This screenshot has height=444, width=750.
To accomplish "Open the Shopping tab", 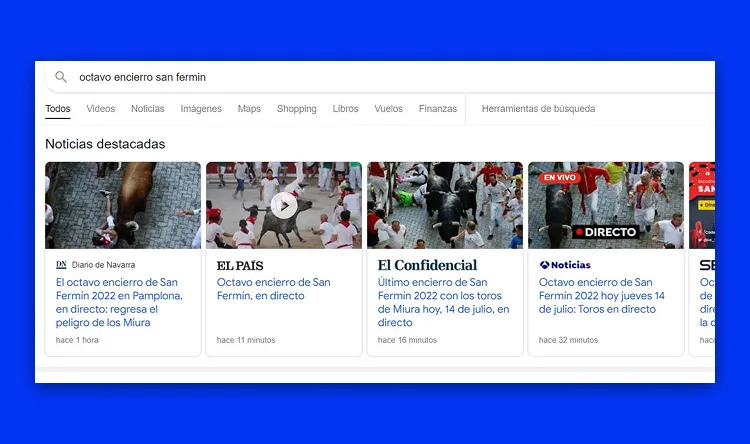I will (297, 109).
